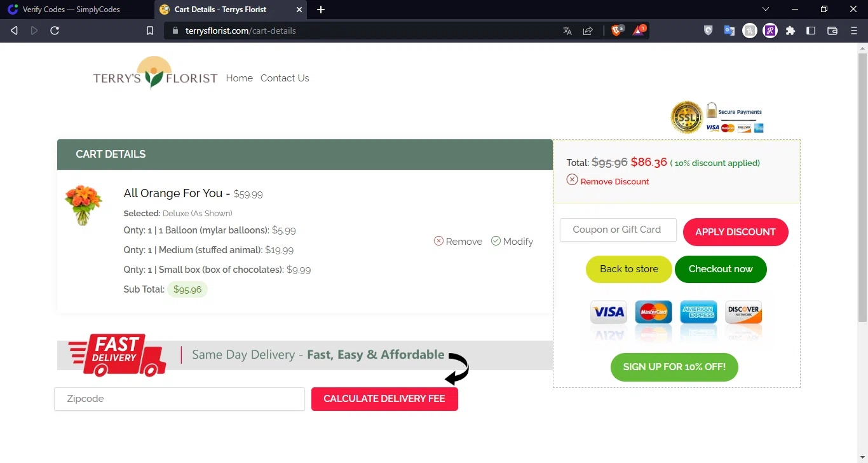Click the tab search chevron in title bar

766,10
